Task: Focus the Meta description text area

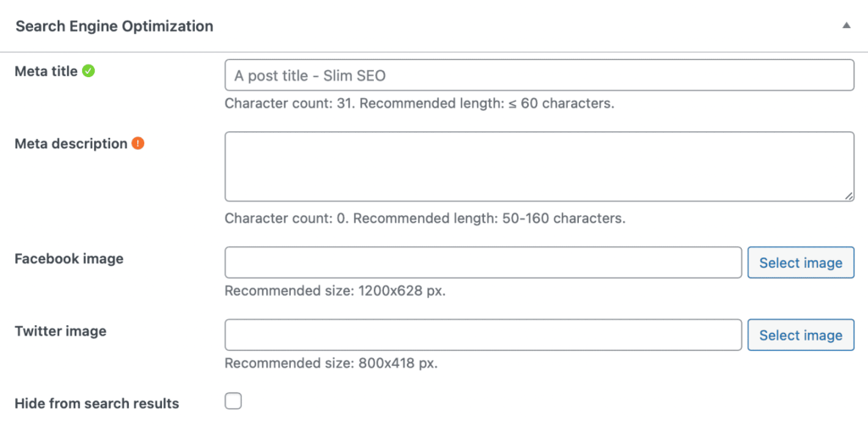Action: [x=538, y=166]
